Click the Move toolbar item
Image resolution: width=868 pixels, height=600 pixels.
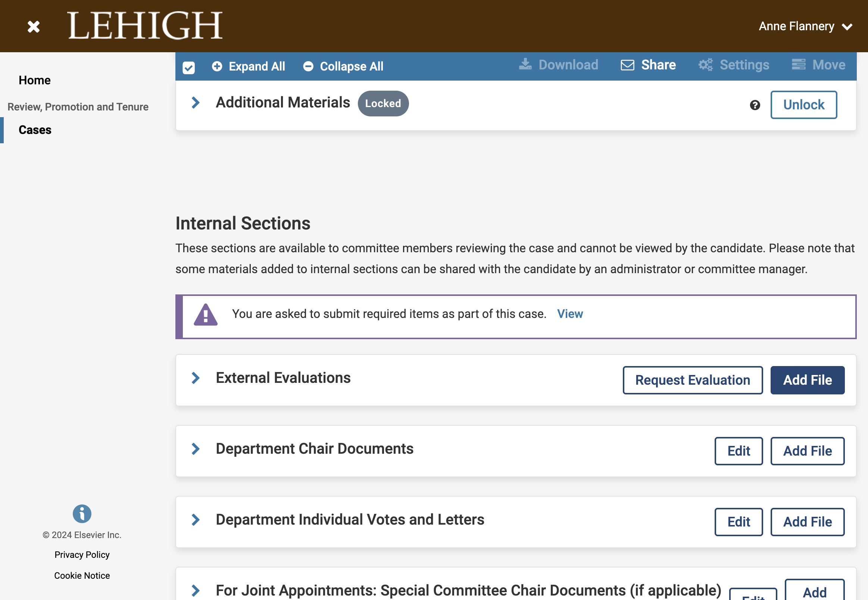(x=818, y=65)
